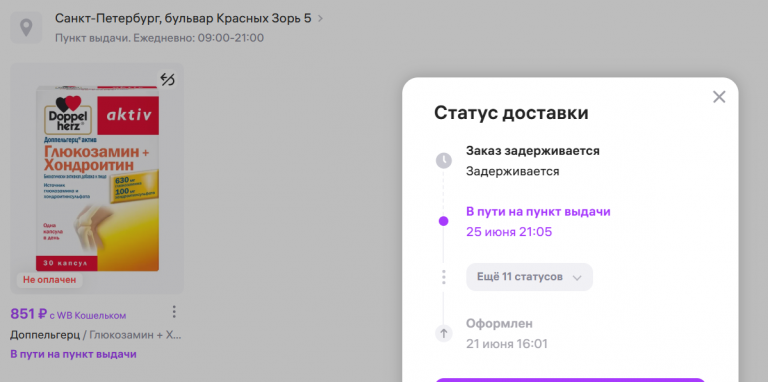Click the 'Не оплачен' badge
This screenshot has width=768, height=382.
(x=49, y=280)
